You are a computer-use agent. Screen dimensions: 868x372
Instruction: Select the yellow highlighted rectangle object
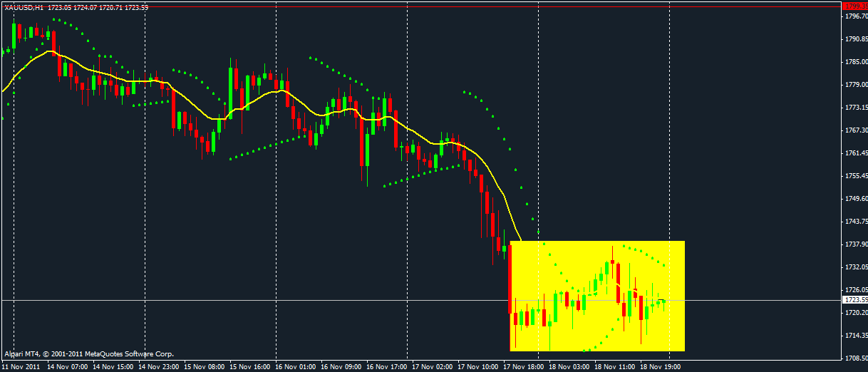point(597,296)
